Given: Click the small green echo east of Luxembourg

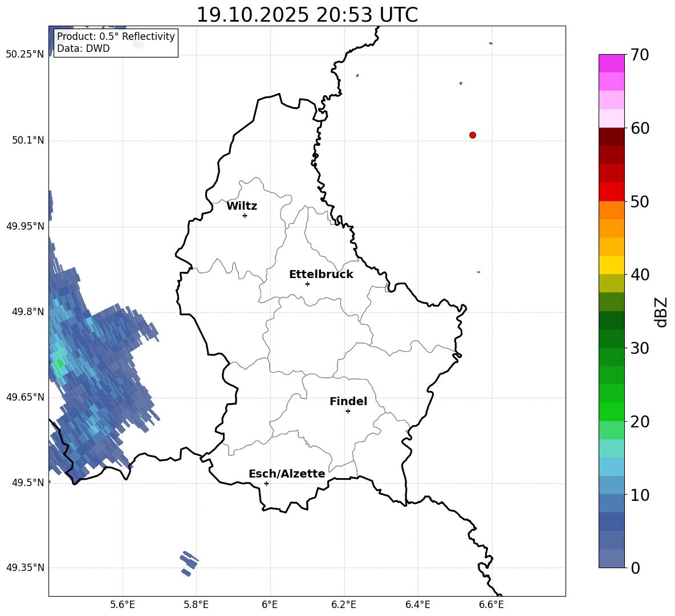Looking at the screenshot, I should tap(478, 272).
